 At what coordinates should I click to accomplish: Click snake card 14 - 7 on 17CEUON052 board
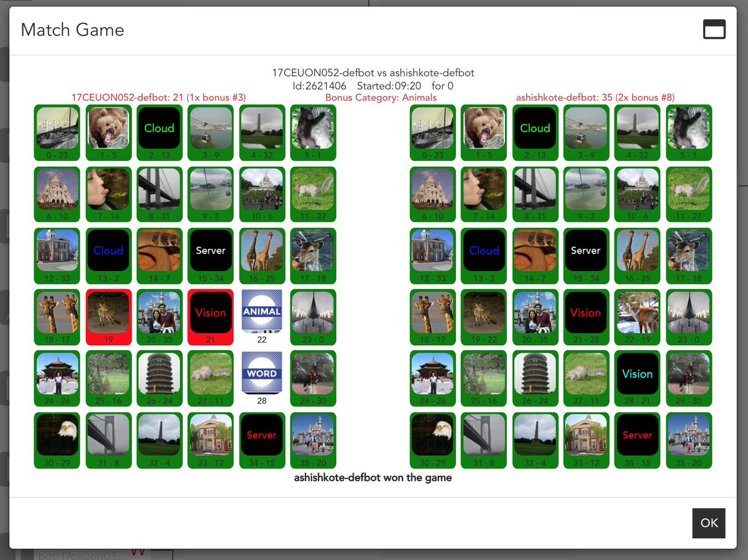click(x=160, y=255)
